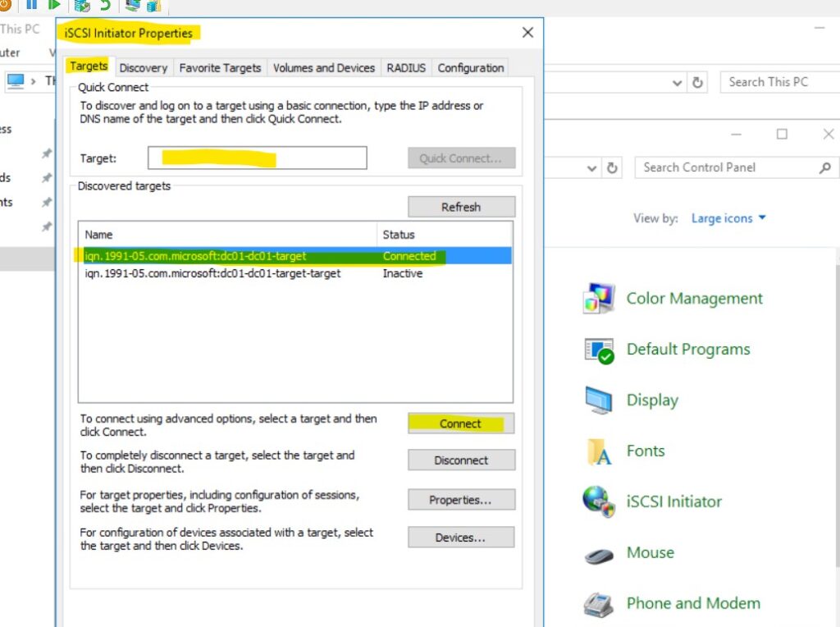
Task: Click the Refresh button for discovered targets
Action: 461,207
